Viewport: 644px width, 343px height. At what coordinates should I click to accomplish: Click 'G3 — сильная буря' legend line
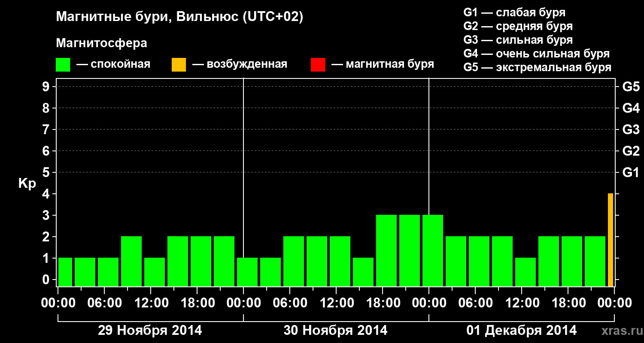[x=518, y=40]
